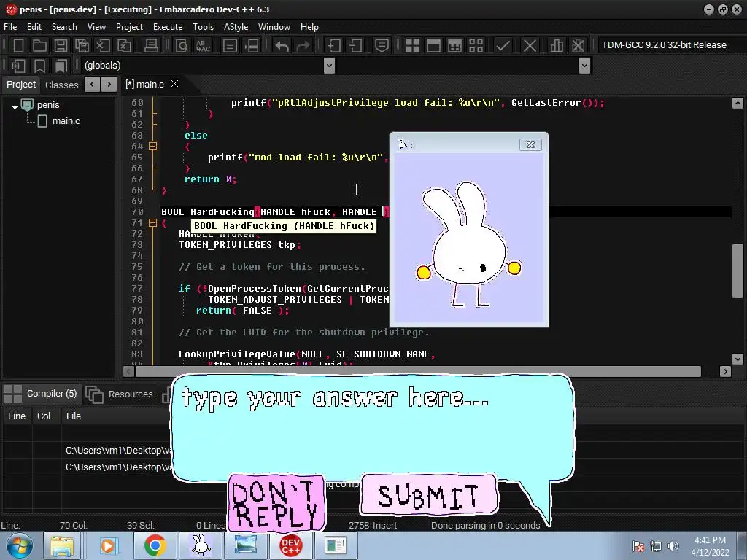Click the Profile Analysis chart icon
Image resolution: width=747 pixels, height=560 pixels.
coord(556,46)
